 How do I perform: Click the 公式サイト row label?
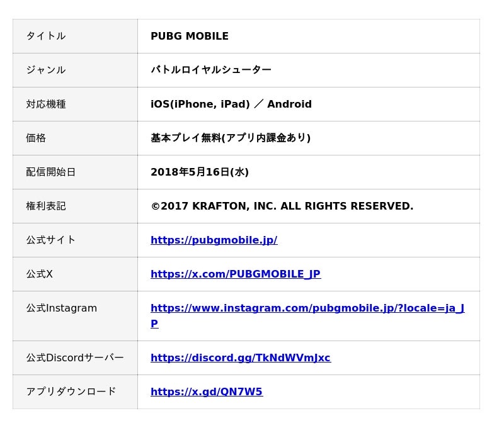(50, 240)
